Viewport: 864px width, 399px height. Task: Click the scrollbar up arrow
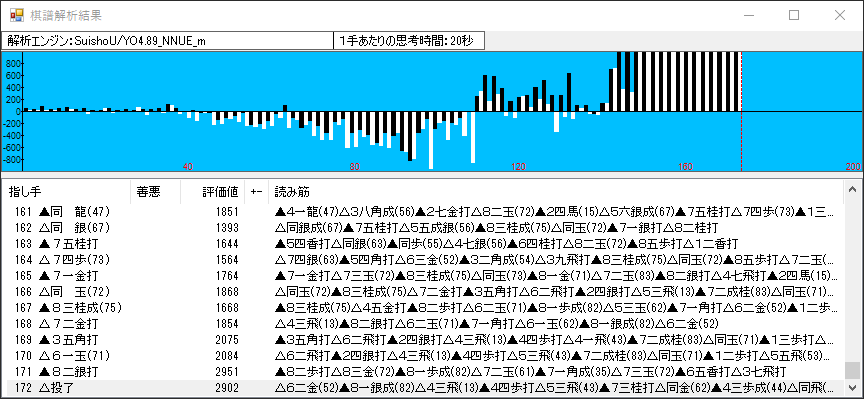point(852,190)
